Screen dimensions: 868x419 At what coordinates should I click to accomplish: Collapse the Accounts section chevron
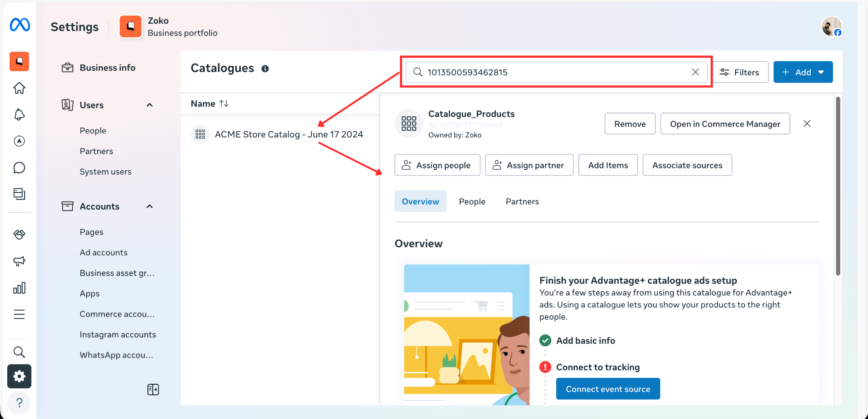point(150,206)
